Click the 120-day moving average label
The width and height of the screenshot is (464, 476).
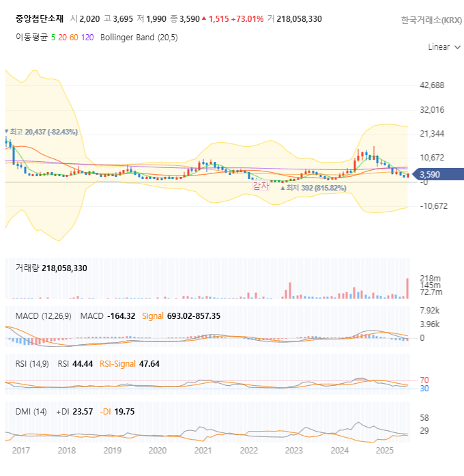click(87, 38)
